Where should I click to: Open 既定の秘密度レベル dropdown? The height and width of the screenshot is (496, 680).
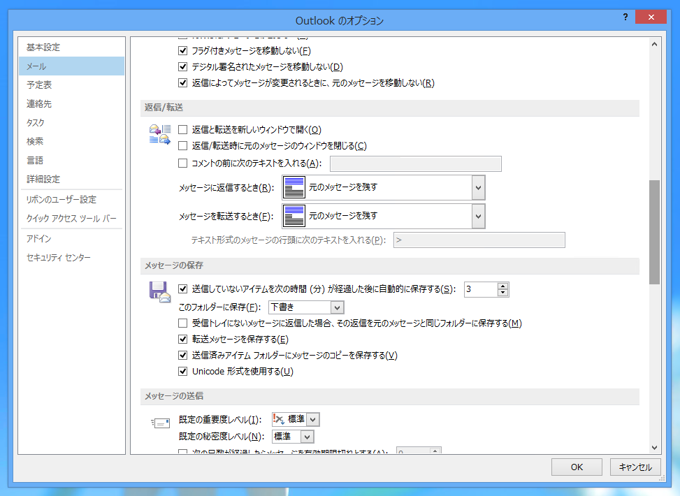[x=307, y=437]
